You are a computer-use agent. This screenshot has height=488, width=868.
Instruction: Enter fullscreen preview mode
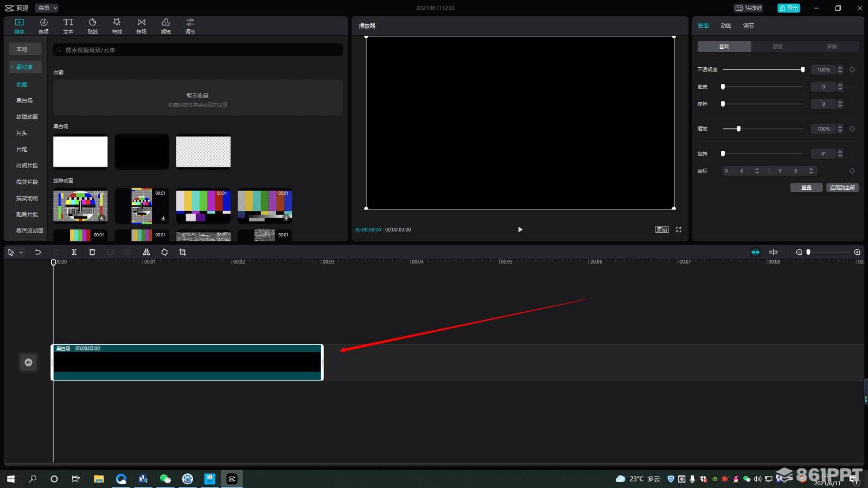point(678,229)
